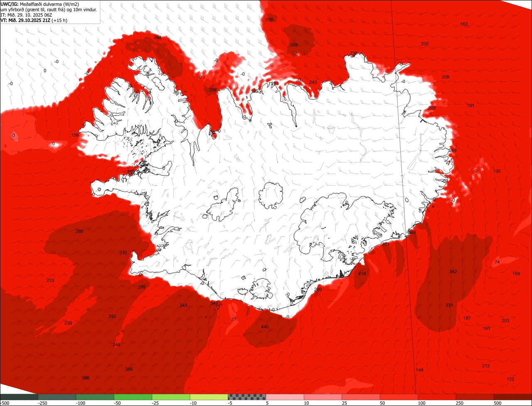Viewport: 532px width, 406px height.
Task: Click the legend label -250
Action: [42, 403]
